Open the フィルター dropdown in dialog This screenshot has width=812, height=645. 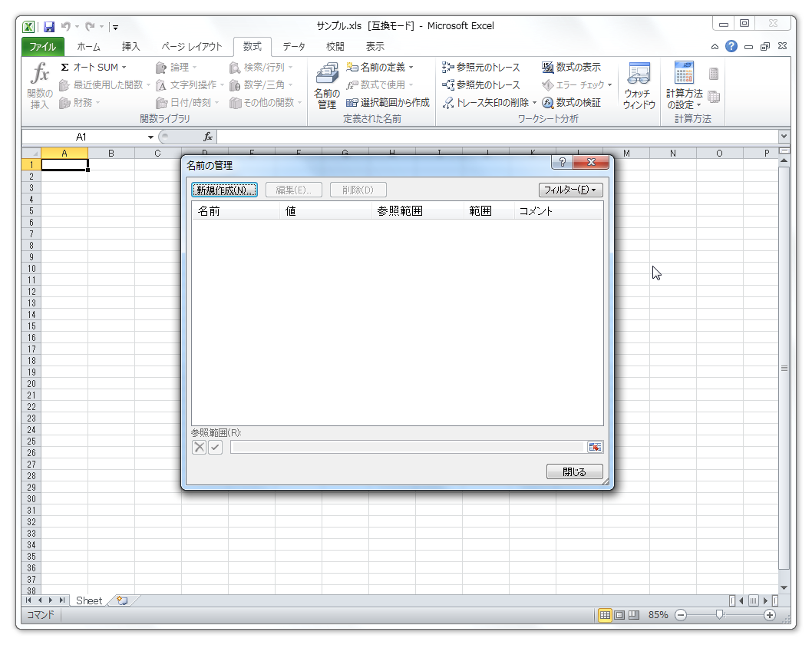click(570, 190)
